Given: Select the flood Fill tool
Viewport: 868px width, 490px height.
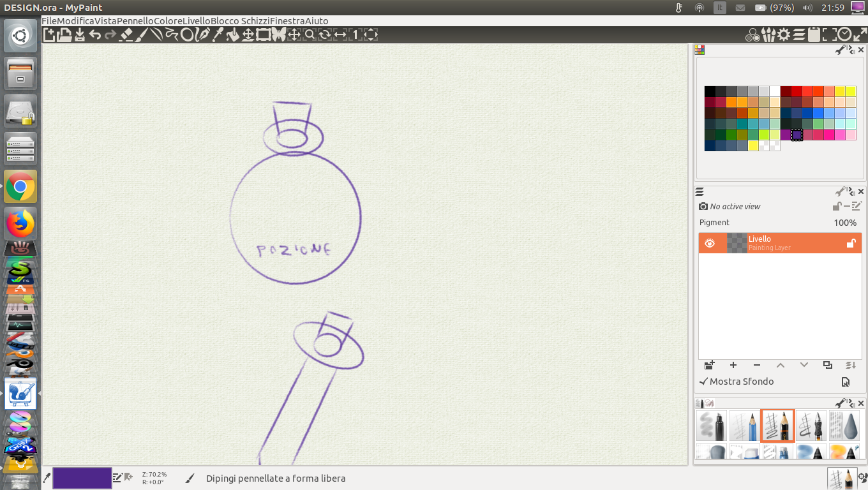Looking at the screenshot, I should pos(234,35).
